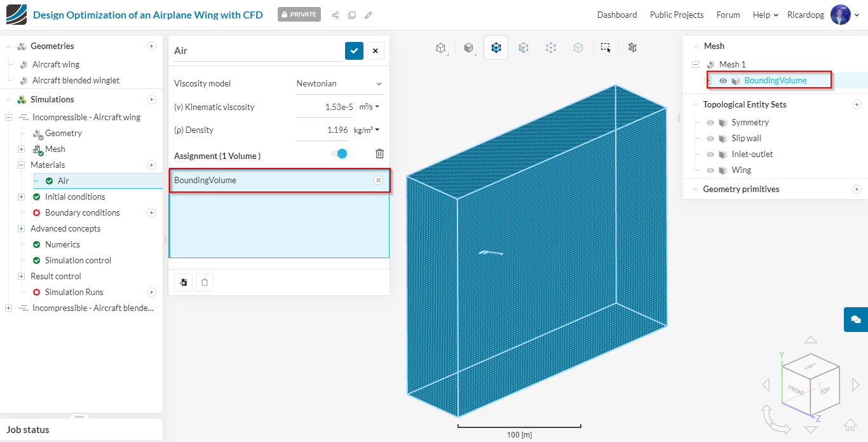Collapse the Materials tree node
The image size is (868, 442).
tap(21, 165)
